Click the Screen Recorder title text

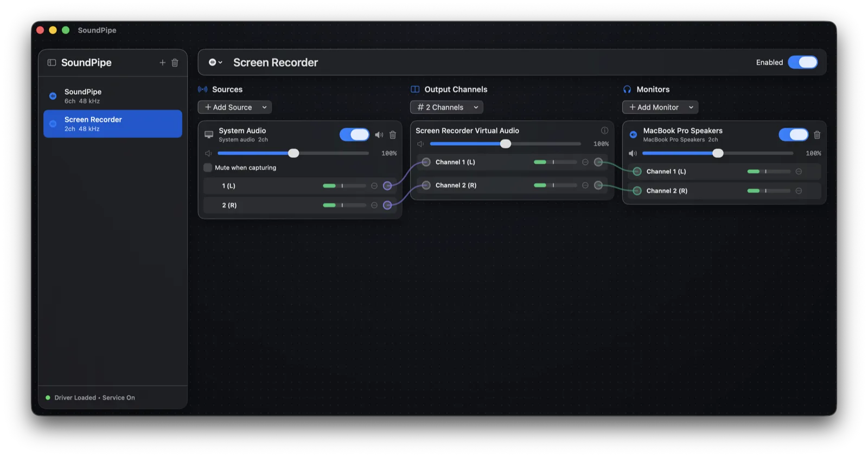click(276, 62)
